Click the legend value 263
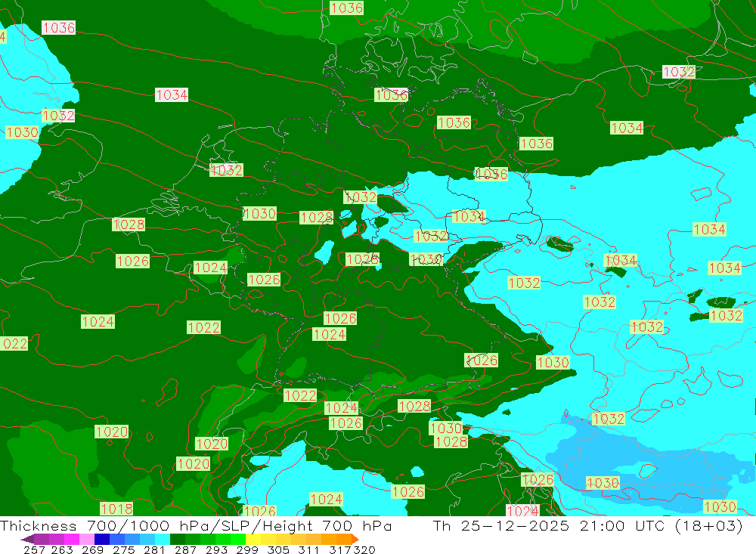Image resolution: width=756 pixels, height=554 pixels. tap(61, 549)
